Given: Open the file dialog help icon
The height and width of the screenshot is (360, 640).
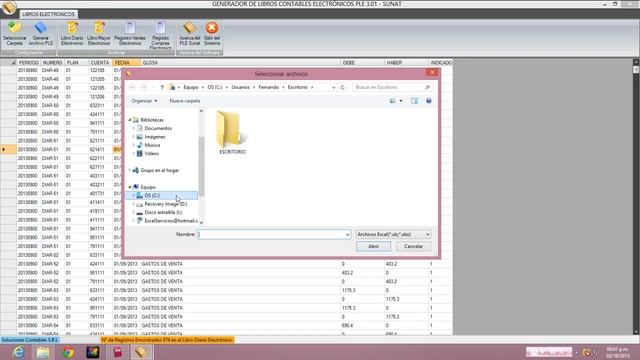Looking at the screenshot, I should (x=429, y=101).
